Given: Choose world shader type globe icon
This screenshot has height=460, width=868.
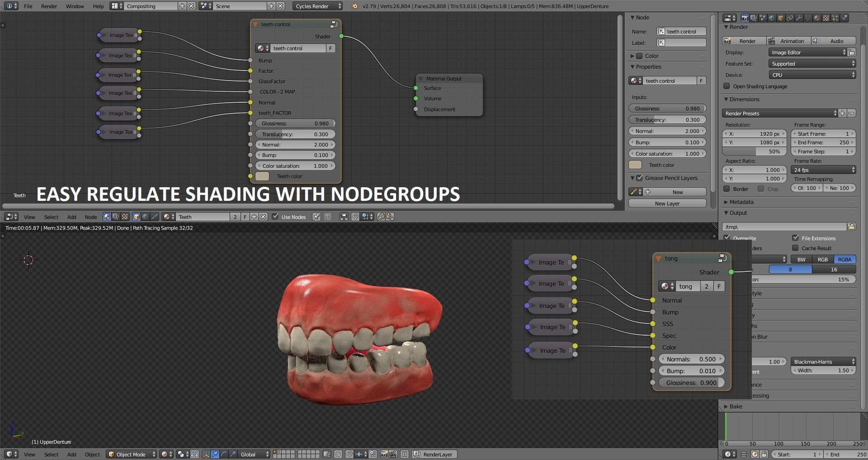Looking at the screenshot, I should click(x=145, y=217).
